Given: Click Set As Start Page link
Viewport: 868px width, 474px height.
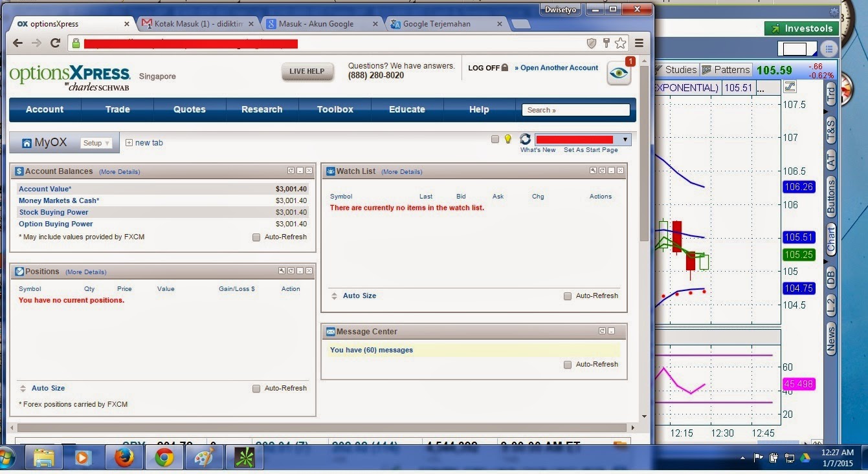Looking at the screenshot, I should [590, 150].
